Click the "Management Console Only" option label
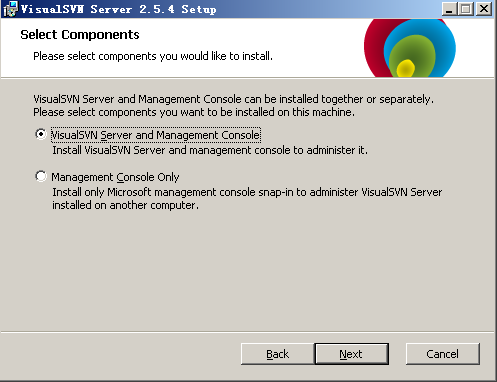 coord(115,177)
